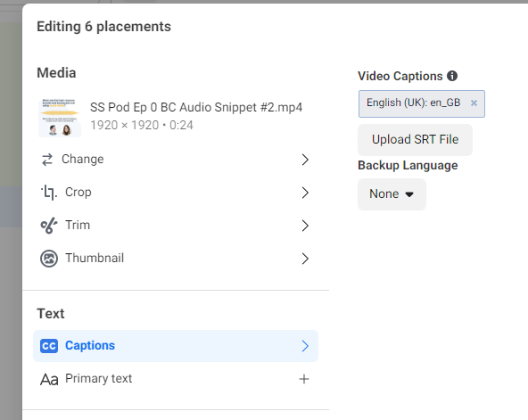
Task: Select the Primary text menu item
Action: click(x=176, y=379)
